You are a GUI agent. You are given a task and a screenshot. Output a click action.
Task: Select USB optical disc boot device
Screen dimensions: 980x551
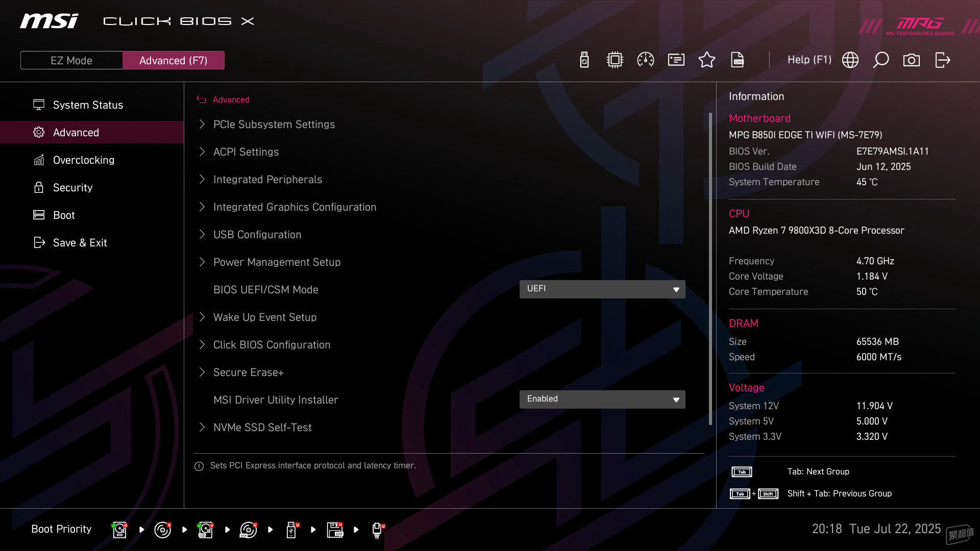click(249, 530)
